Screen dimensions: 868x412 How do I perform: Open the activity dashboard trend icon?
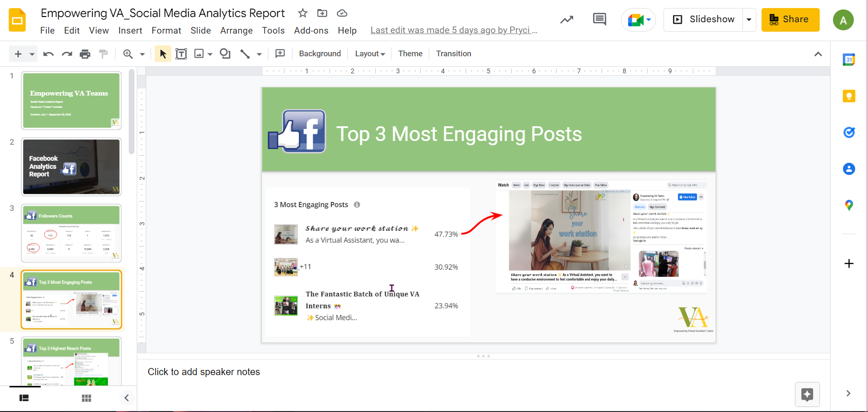click(567, 19)
